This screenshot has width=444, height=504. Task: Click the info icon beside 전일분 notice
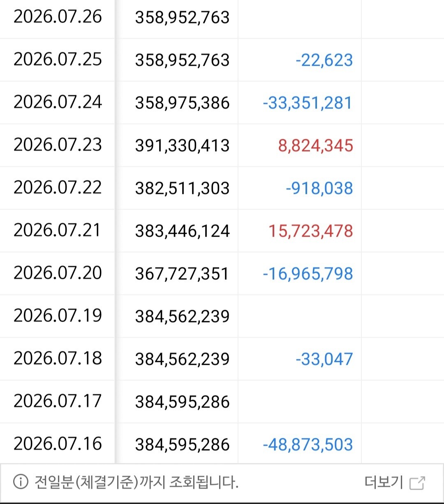(x=21, y=482)
